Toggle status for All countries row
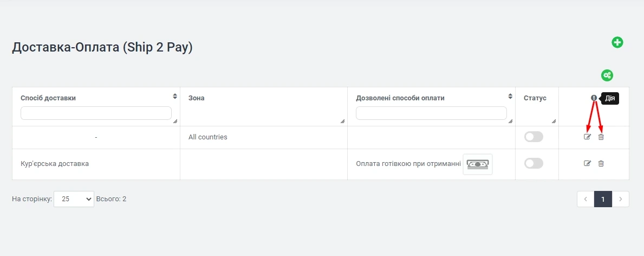The image size is (644, 256). (534, 137)
